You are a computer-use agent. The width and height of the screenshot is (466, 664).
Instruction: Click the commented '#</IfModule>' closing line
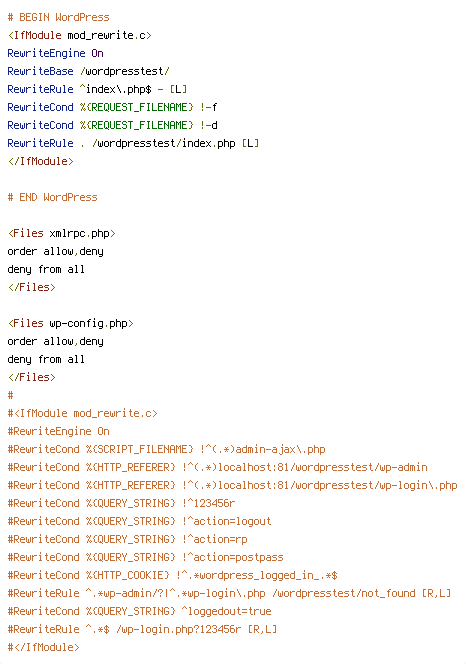[44, 647]
